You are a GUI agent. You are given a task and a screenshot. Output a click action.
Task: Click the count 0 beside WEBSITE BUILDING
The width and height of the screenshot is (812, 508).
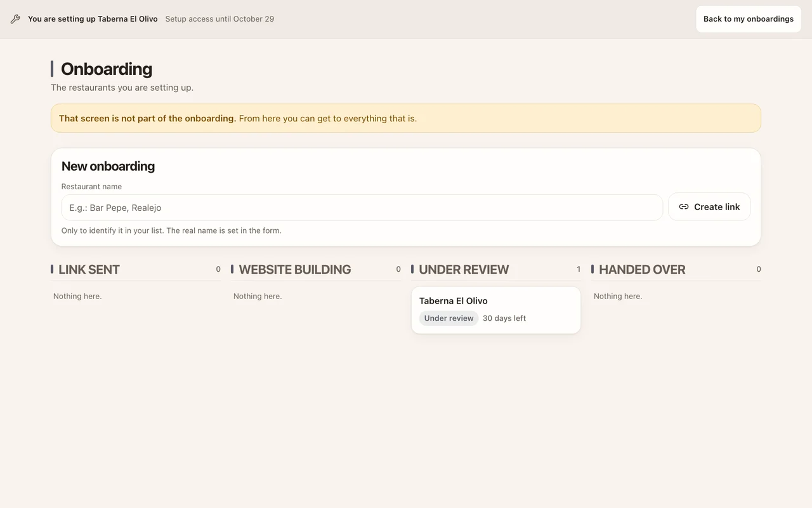pos(398,269)
